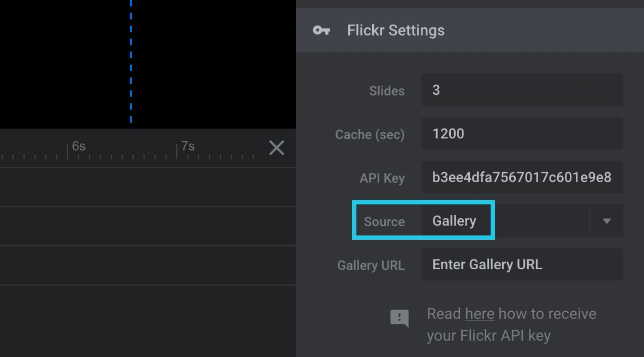Click the key icon beside Flickr Settings

pos(321,31)
